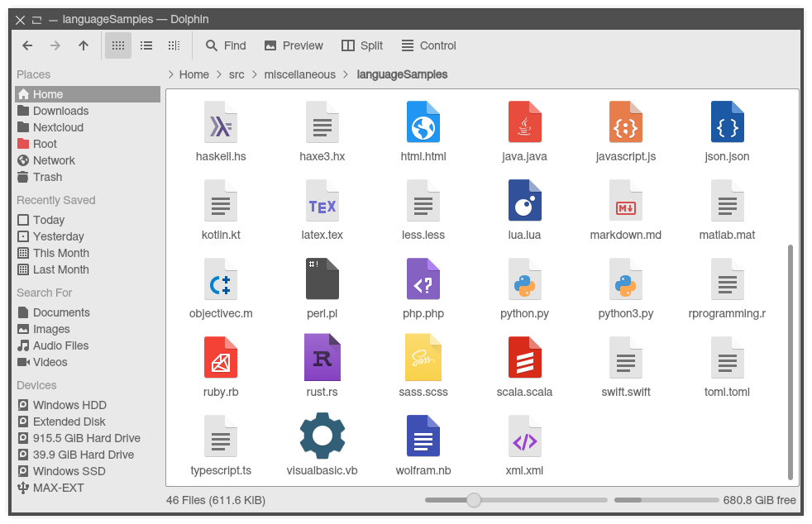The image size is (812, 524).
Task: Select the haskell.hs file icon
Action: click(x=221, y=122)
